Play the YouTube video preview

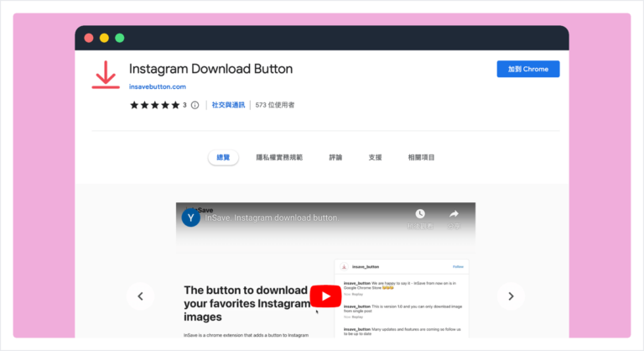click(325, 296)
